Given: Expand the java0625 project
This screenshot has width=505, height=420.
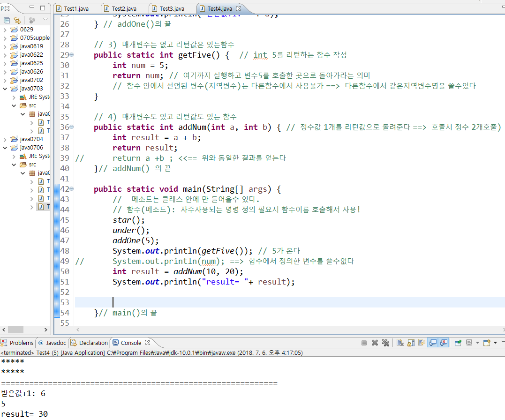Looking at the screenshot, I should click(5, 63).
